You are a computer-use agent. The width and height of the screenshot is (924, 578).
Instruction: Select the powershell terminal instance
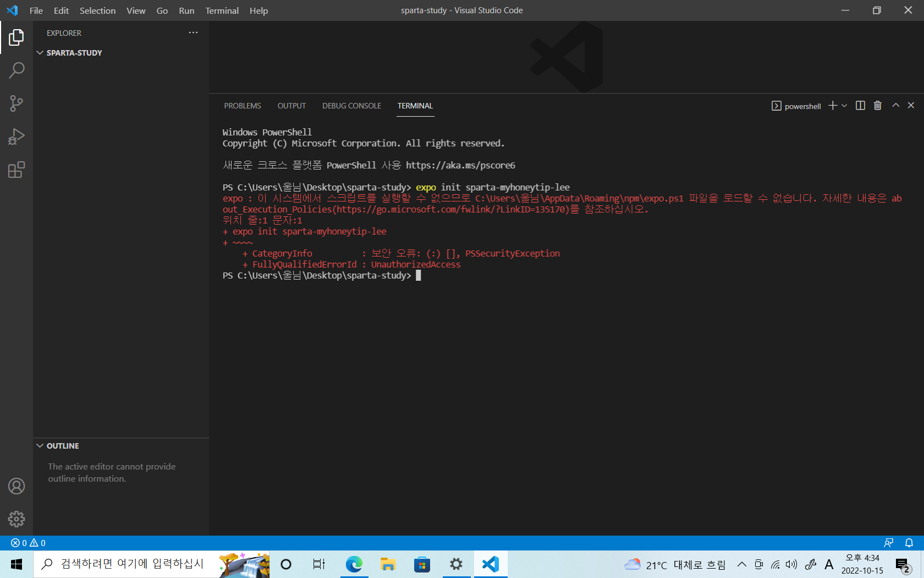point(796,106)
